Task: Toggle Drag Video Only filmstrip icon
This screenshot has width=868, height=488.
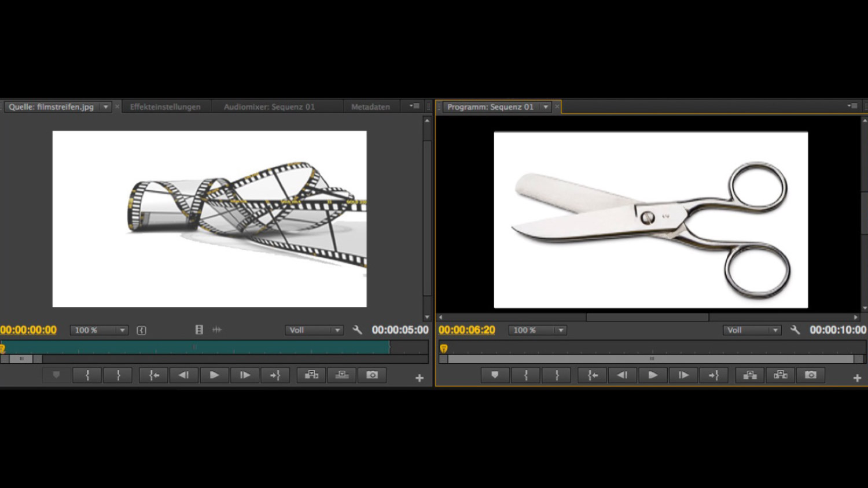Action: [199, 330]
